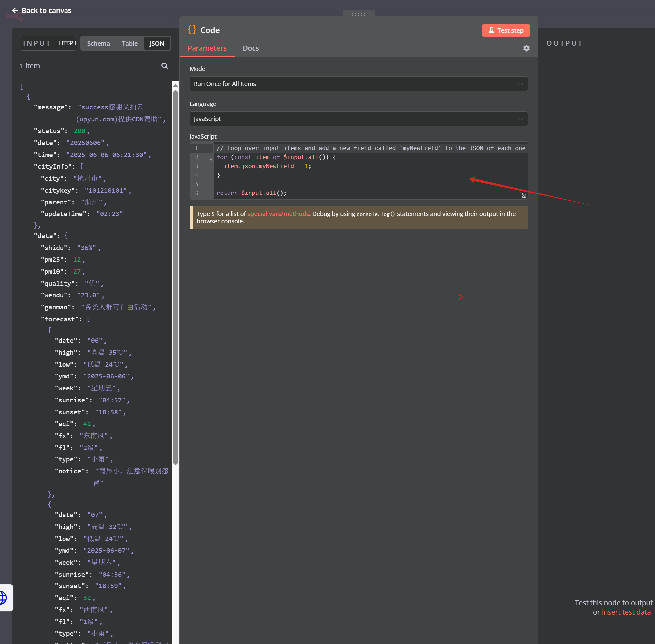Screen dimensions: 655x644
Task: Click the "status" value 200
Action: pos(79,131)
